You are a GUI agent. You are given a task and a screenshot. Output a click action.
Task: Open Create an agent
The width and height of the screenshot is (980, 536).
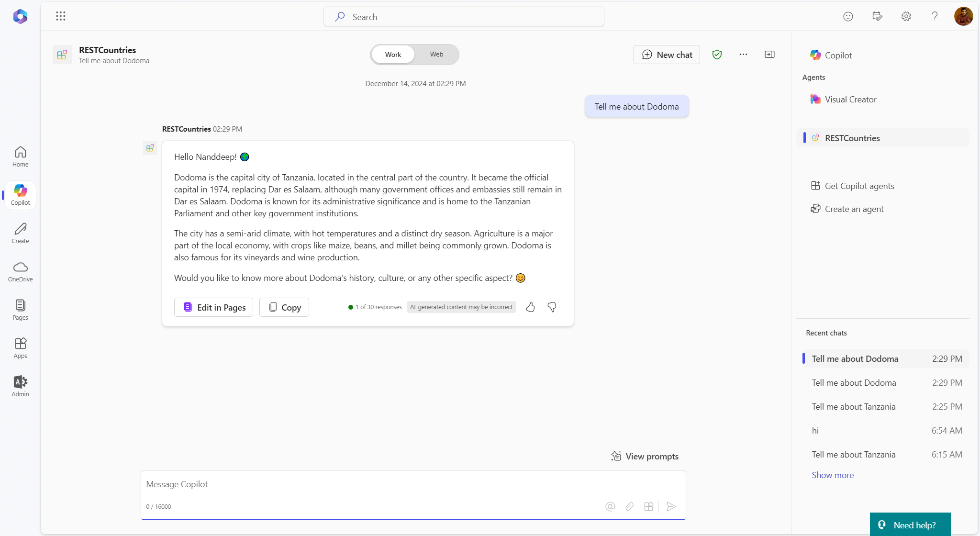[x=854, y=209]
